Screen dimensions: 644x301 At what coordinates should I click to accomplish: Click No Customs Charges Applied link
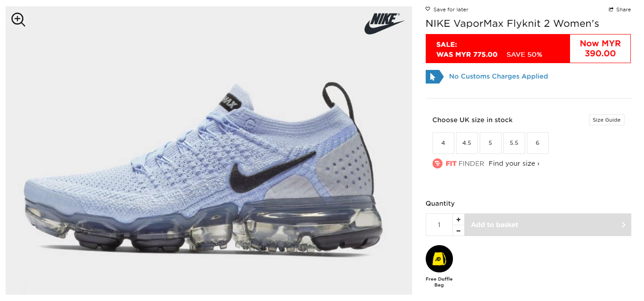[498, 76]
